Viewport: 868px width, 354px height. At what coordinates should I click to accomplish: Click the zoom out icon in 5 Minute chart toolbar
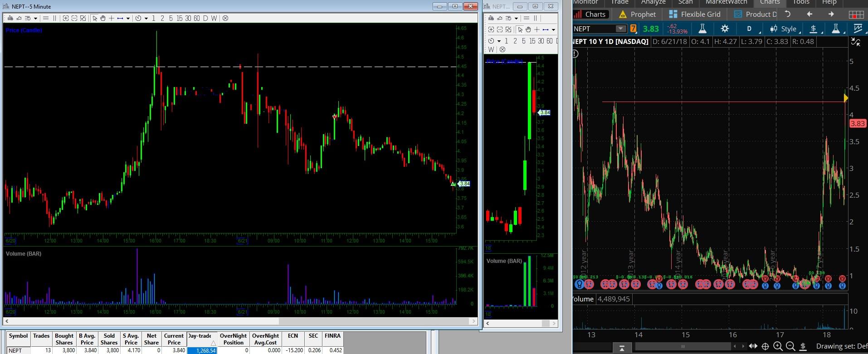tap(74, 18)
